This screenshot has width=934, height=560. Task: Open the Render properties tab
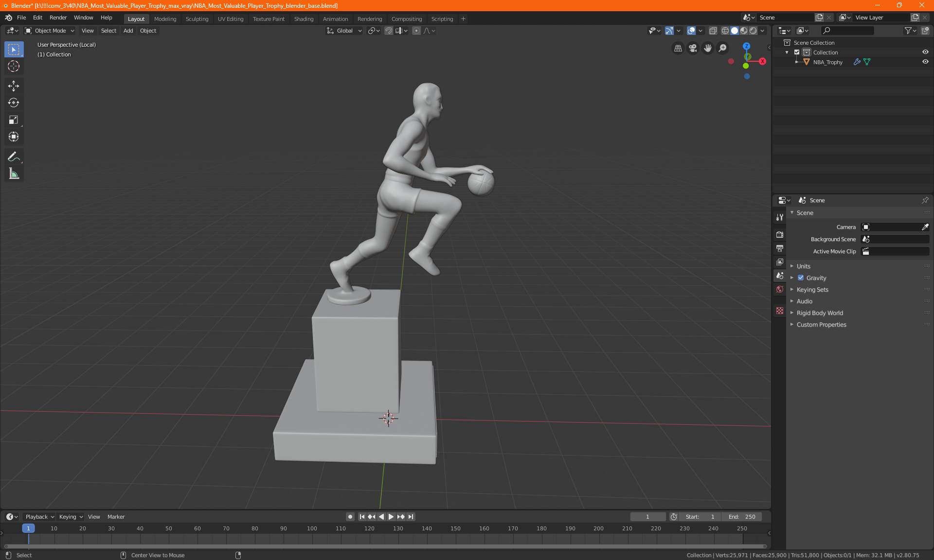click(780, 234)
